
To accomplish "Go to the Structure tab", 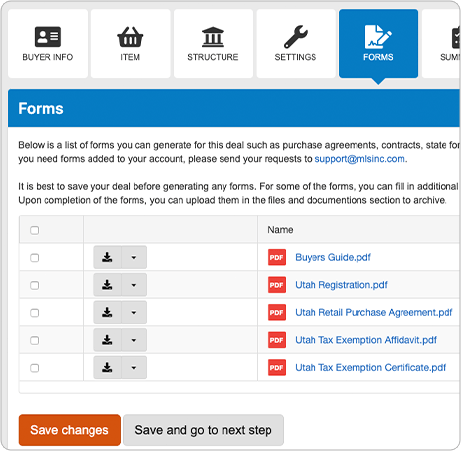I will pos(213,44).
